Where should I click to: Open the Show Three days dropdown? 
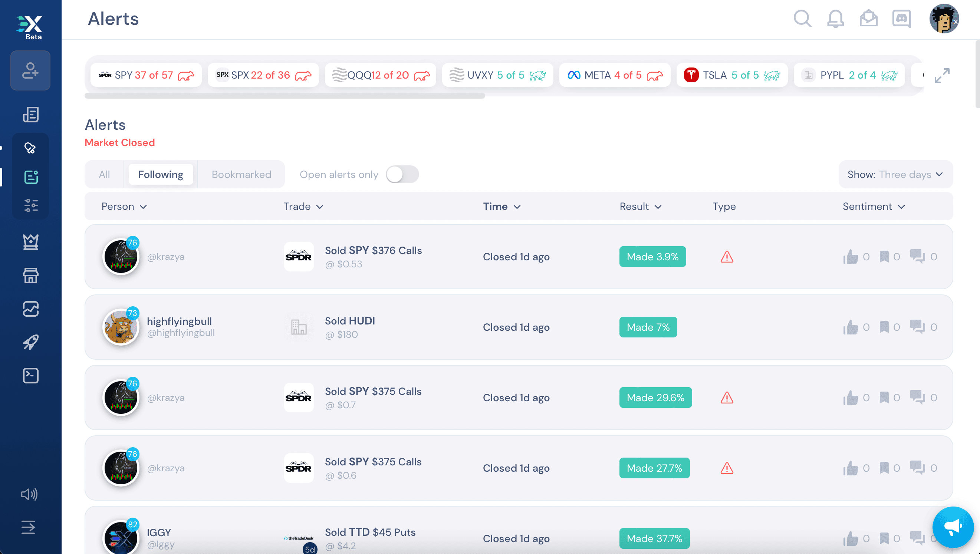click(x=895, y=175)
